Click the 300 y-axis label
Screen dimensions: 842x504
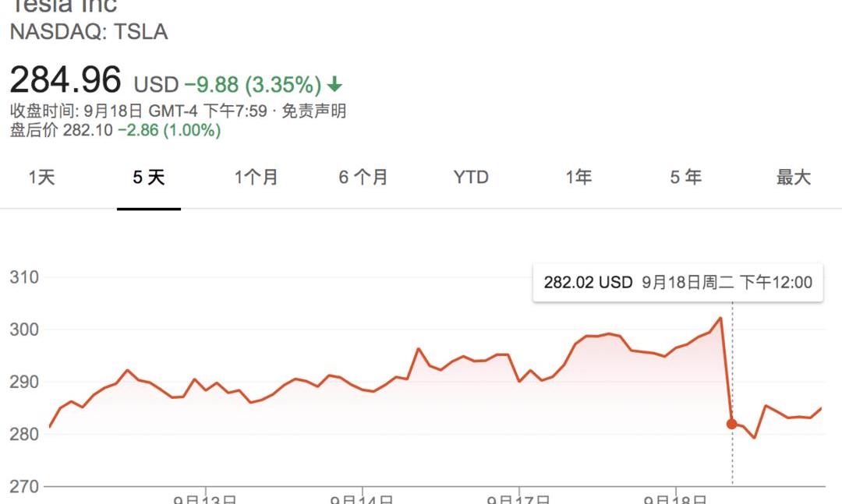24,330
